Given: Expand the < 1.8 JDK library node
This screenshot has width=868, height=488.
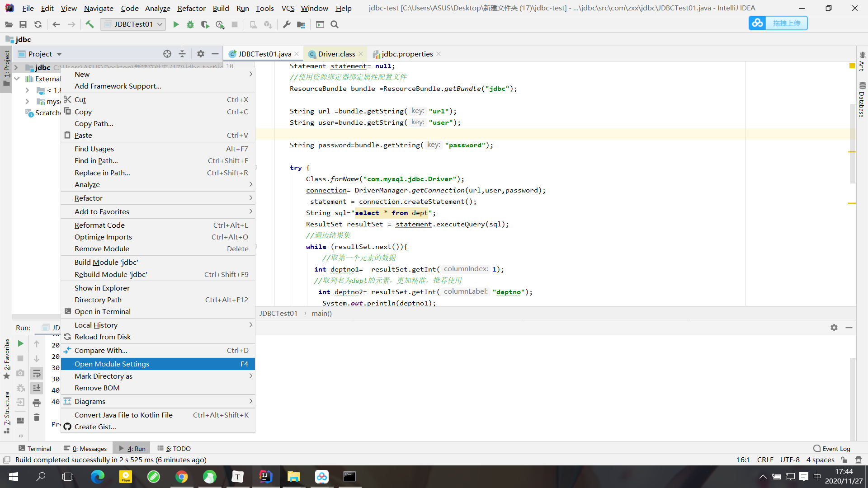Looking at the screenshot, I should [x=27, y=90].
